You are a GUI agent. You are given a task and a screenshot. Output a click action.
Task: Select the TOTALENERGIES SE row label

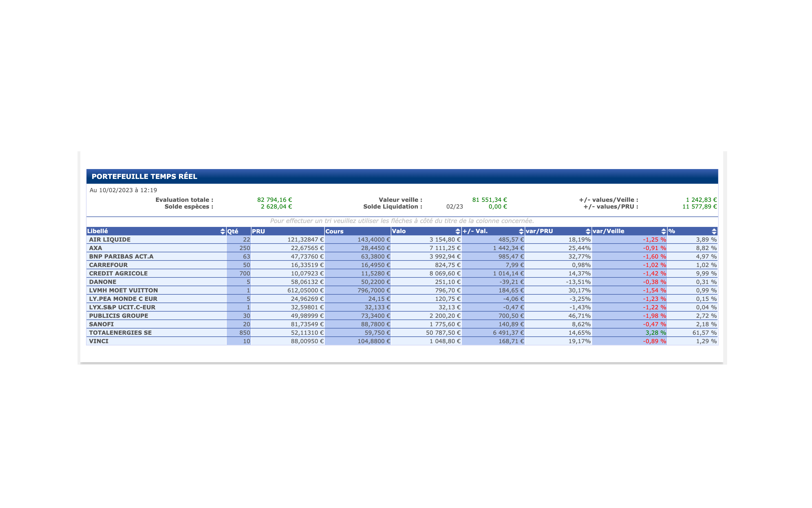tap(120, 333)
